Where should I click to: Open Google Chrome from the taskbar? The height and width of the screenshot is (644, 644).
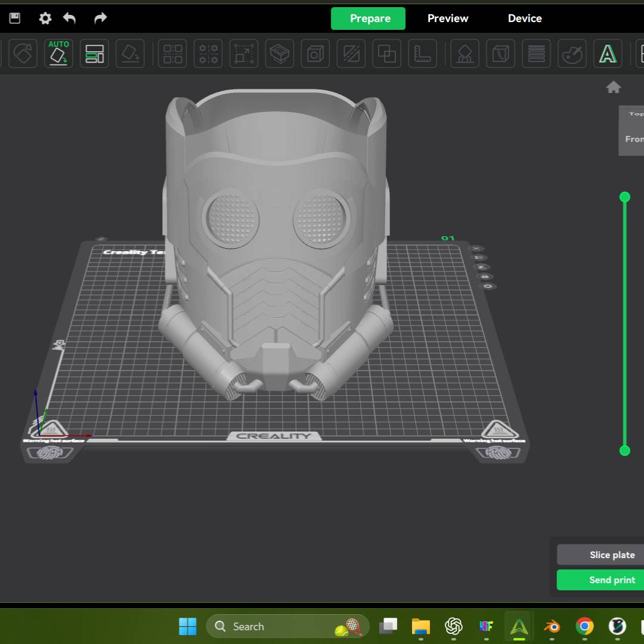click(x=585, y=626)
